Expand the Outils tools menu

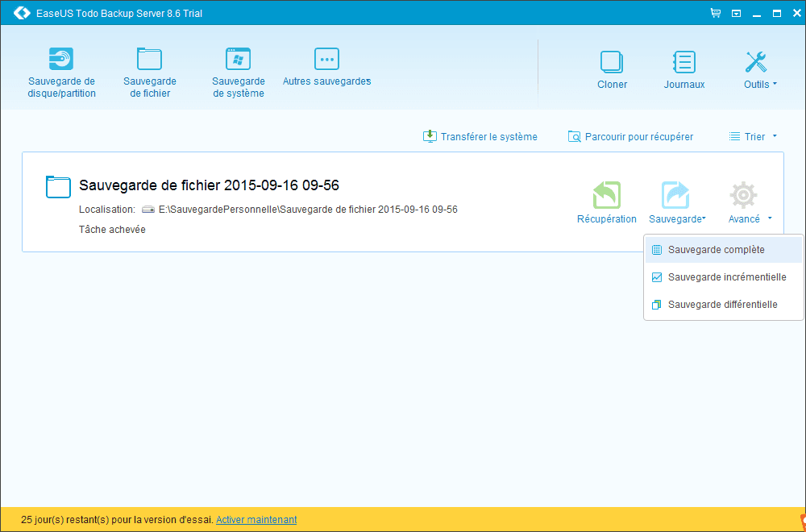click(x=760, y=70)
